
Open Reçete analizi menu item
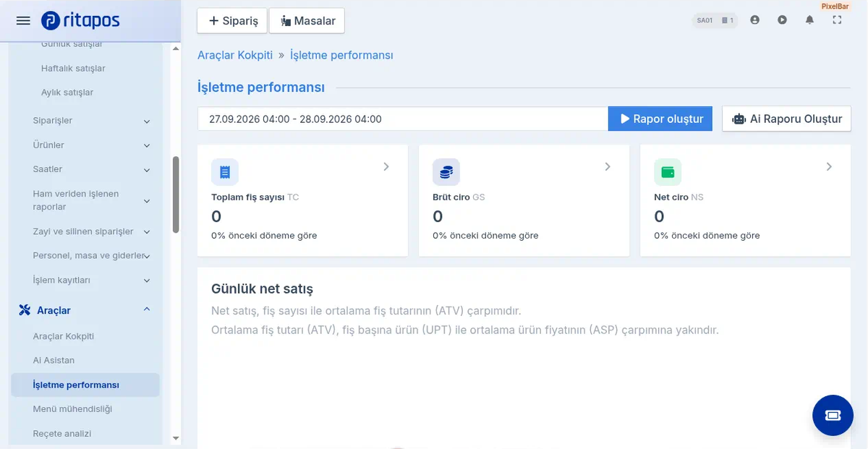(62, 433)
